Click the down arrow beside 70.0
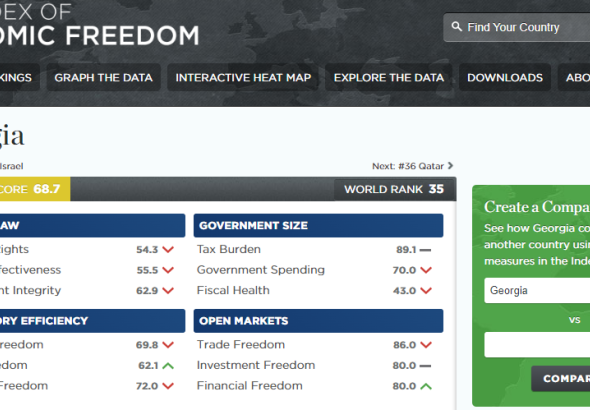 [x=426, y=270]
